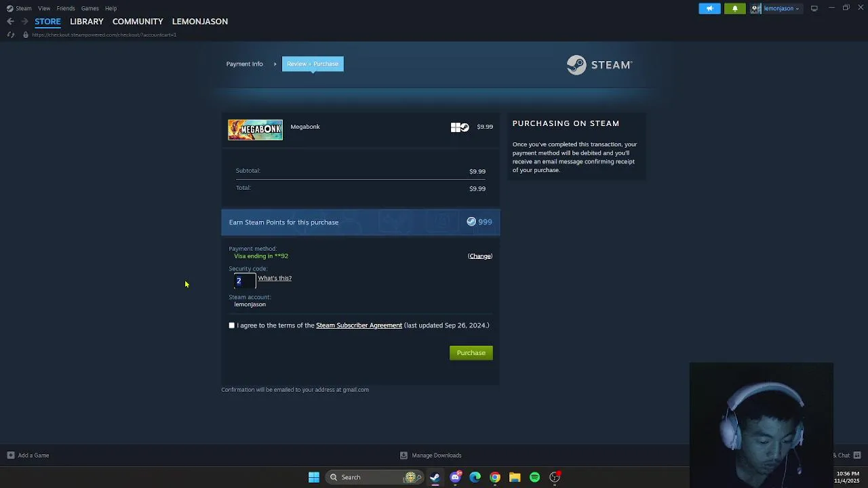The image size is (868, 488).
Task: Open notifications with the green bell
Action: click(x=735, y=8)
